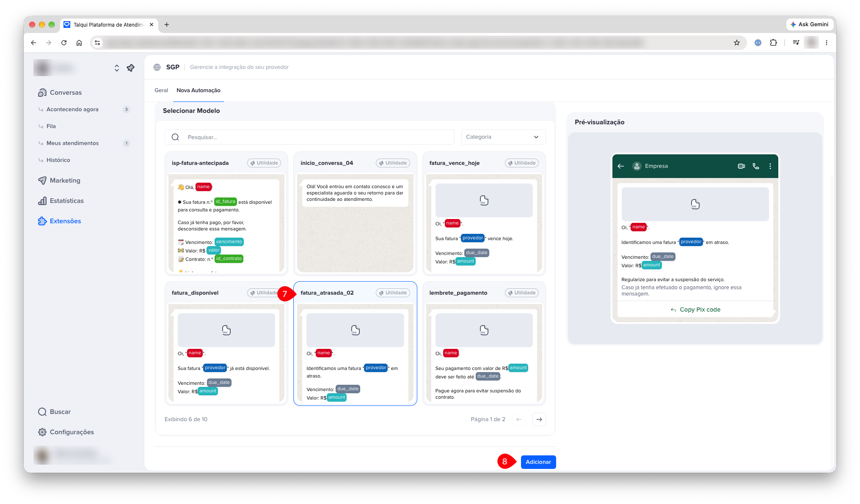The height and width of the screenshot is (504, 860).
Task: Select the isp-fatura-antecipada template card
Action: (226, 214)
